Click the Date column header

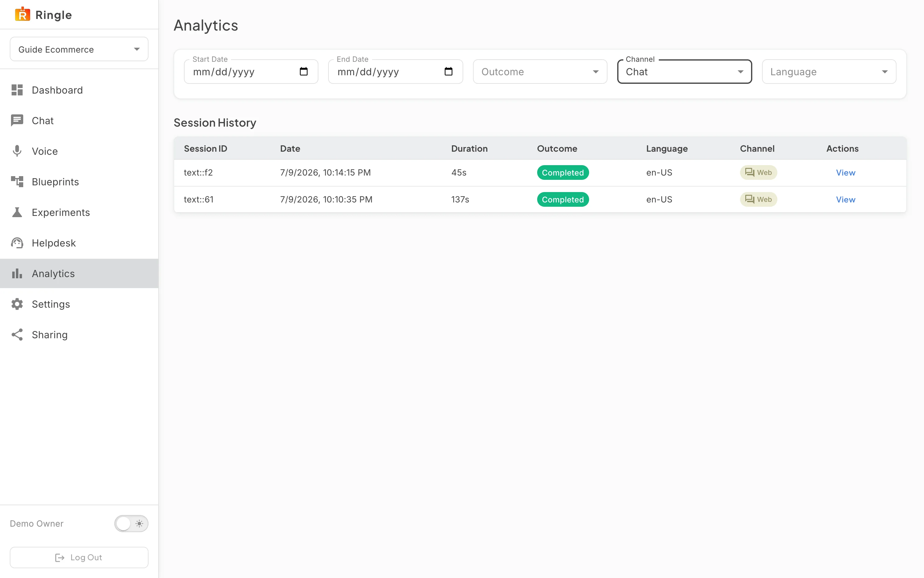290,148
